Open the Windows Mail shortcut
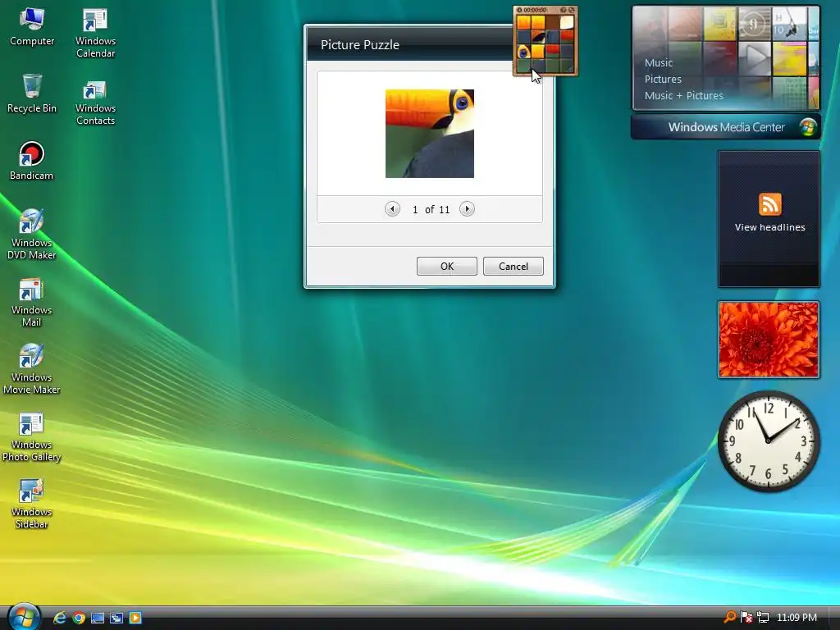840x630 pixels. click(32, 302)
